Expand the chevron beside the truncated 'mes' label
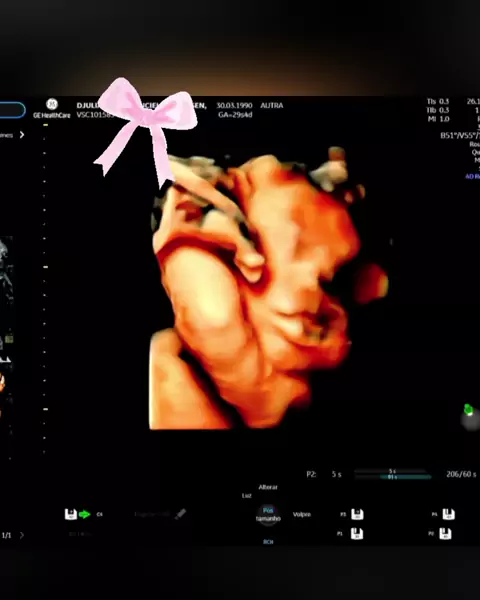 point(22,135)
